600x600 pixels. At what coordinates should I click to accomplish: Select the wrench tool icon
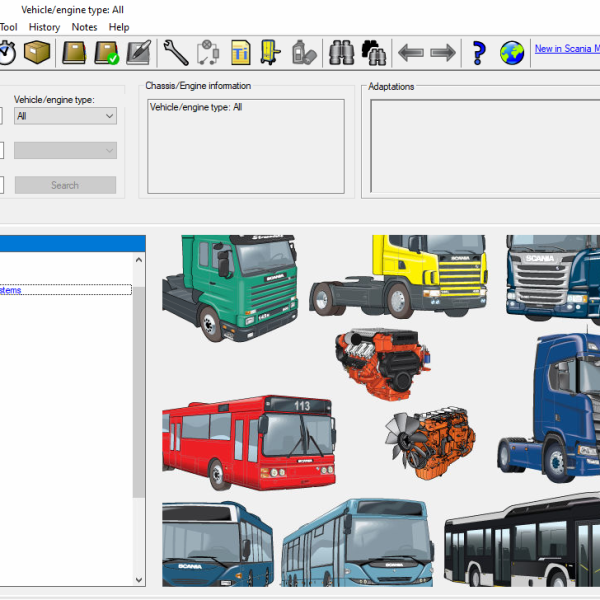click(176, 53)
